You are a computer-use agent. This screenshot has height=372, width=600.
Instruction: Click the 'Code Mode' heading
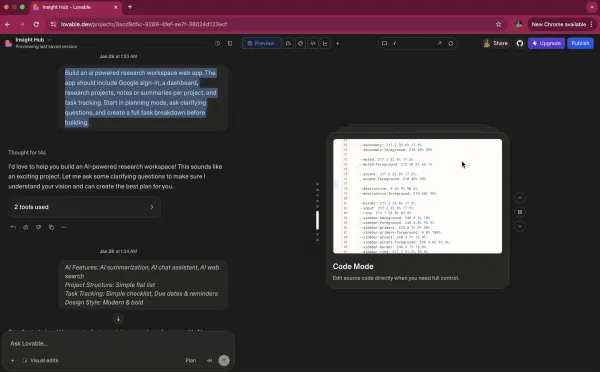(353, 266)
